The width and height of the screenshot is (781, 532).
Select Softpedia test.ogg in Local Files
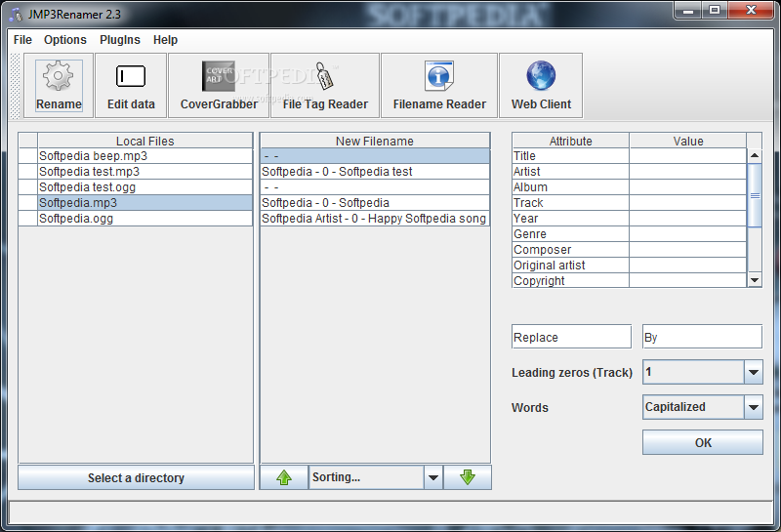tap(144, 187)
